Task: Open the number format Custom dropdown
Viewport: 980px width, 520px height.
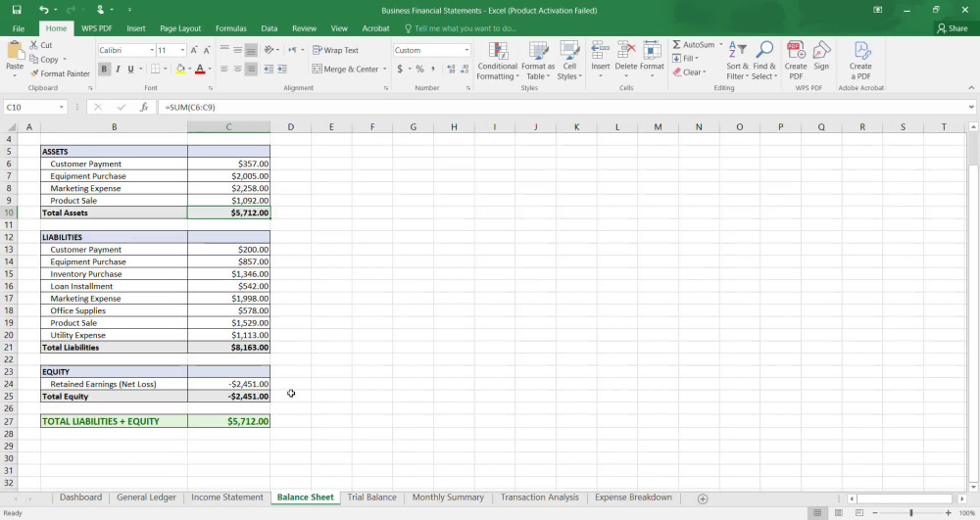Action: (x=466, y=50)
